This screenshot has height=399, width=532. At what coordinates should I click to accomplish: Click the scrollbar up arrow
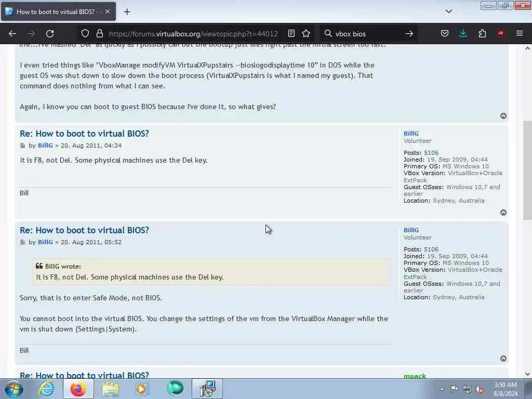click(527, 48)
